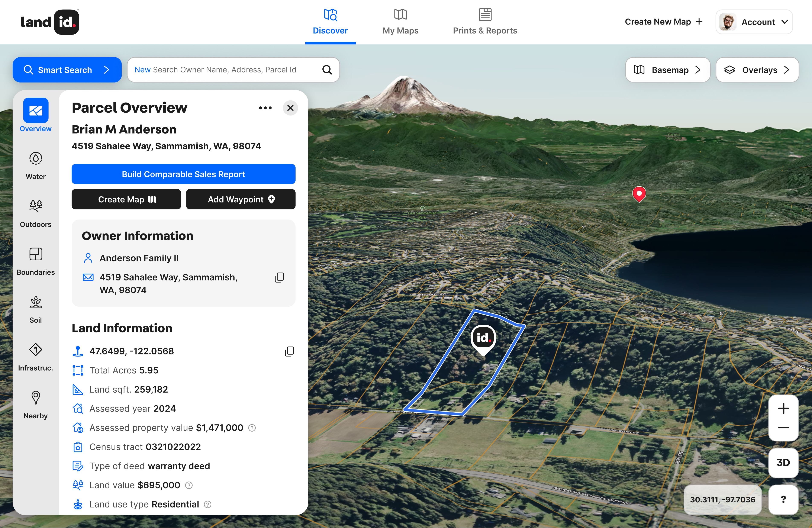Expand the Basemap options
812x528 pixels.
coord(667,70)
